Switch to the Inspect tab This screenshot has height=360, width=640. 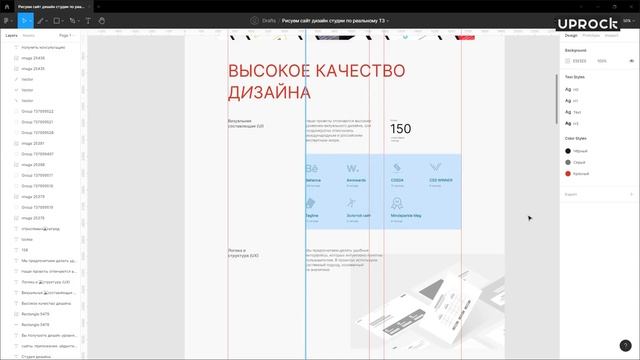pos(611,36)
